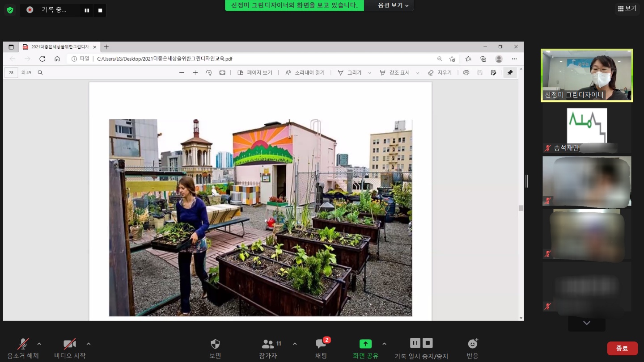Image resolution: width=644 pixels, height=362 pixels.
Task: Open the participants panel
Action: coord(268,344)
